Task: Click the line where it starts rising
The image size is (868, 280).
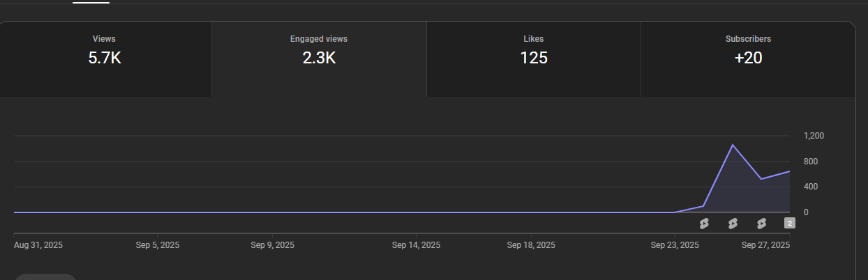Action: [x=675, y=212]
